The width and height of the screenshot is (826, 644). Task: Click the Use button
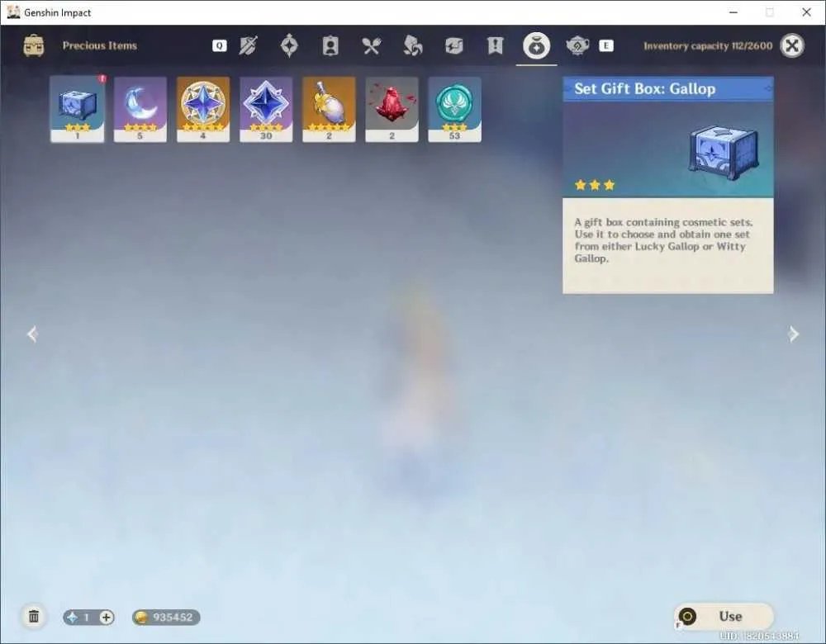tap(724, 616)
